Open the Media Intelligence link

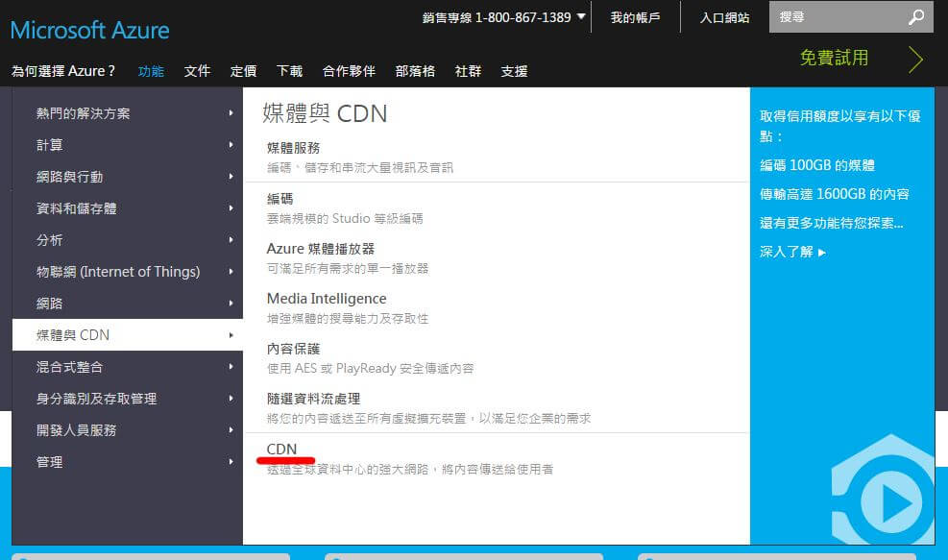pos(327,298)
